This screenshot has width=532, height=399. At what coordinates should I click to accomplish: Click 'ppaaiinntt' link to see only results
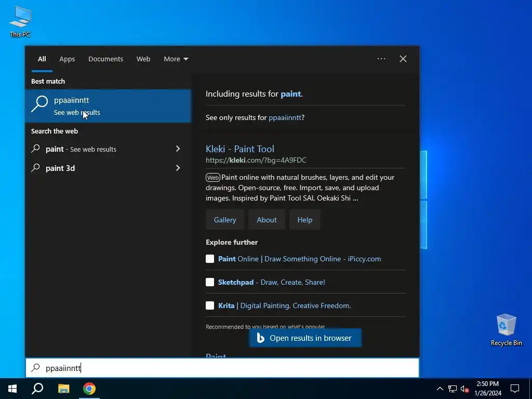click(x=285, y=118)
